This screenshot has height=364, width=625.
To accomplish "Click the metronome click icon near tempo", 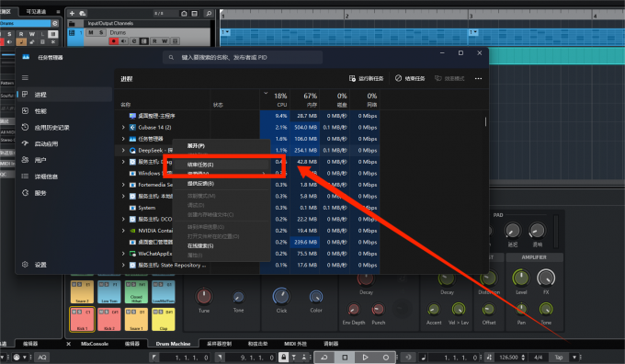I will pyautogui.click(x=489, y=358).
